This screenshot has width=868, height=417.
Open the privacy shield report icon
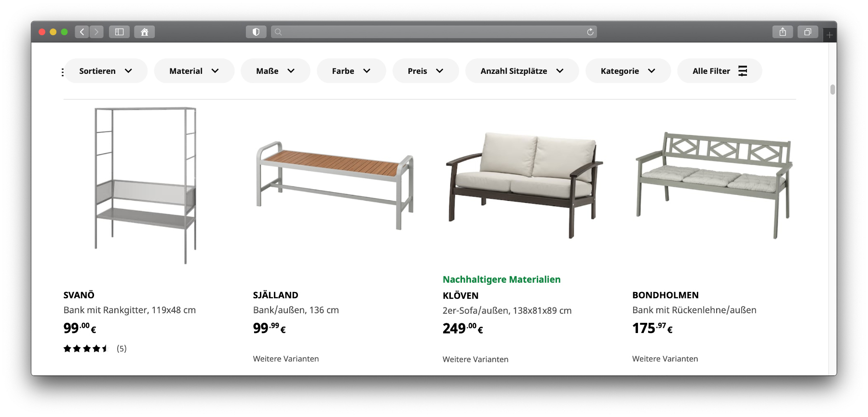click(x=256, y=32)
